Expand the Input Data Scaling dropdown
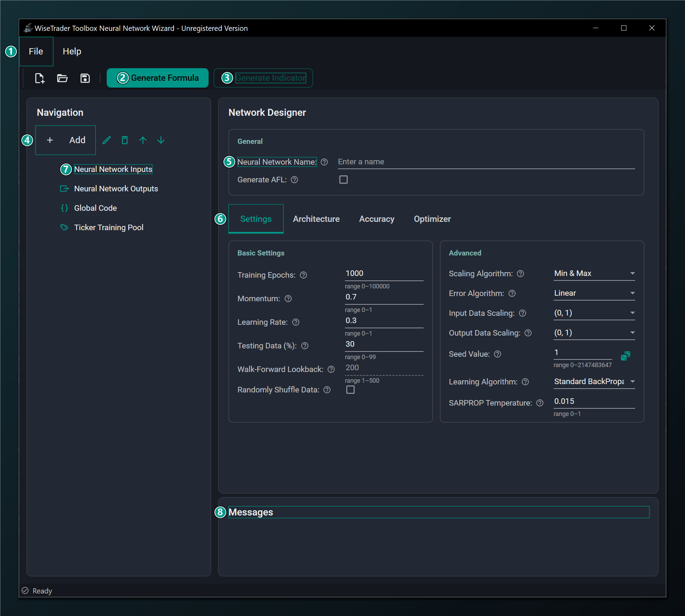Viewport: 685px width, 616px height. [x=594, y=313]
